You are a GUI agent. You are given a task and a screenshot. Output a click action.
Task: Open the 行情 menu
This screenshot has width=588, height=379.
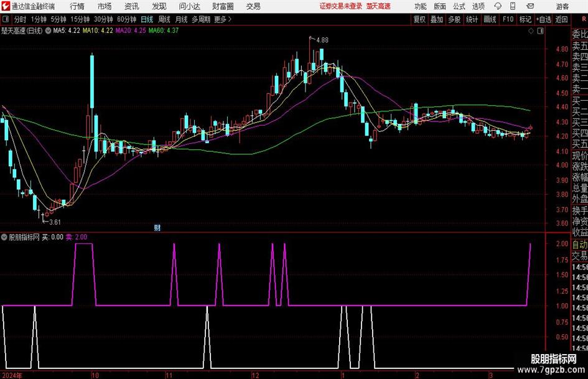77,6
